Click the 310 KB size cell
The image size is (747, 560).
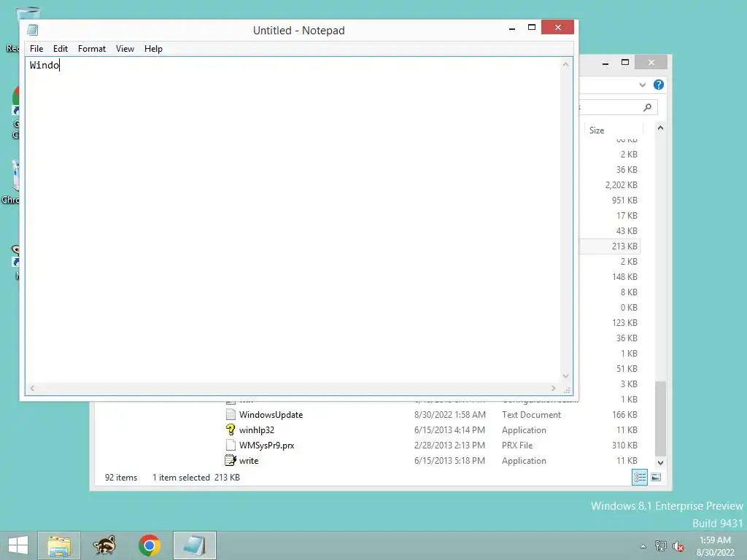click(624, 446)
